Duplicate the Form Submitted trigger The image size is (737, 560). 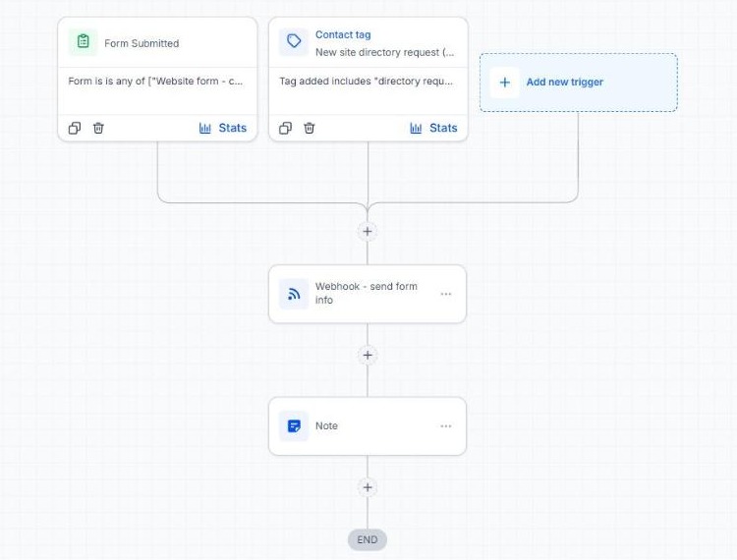pos(75,128)
